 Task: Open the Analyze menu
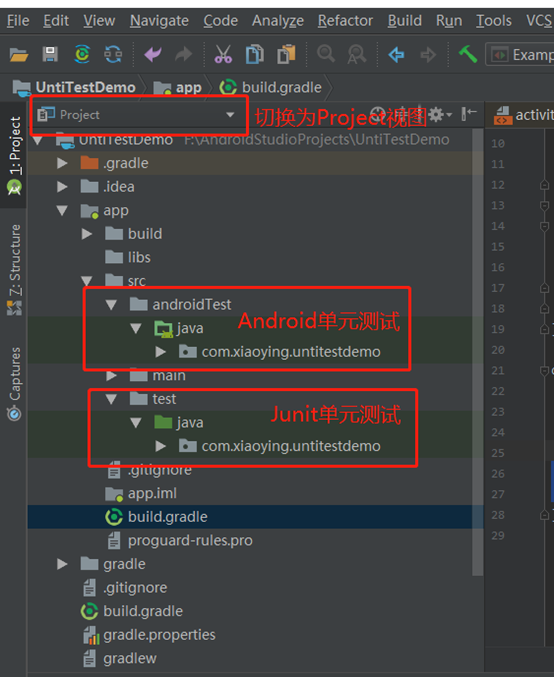pyautogui.click(x=278, y=20)
